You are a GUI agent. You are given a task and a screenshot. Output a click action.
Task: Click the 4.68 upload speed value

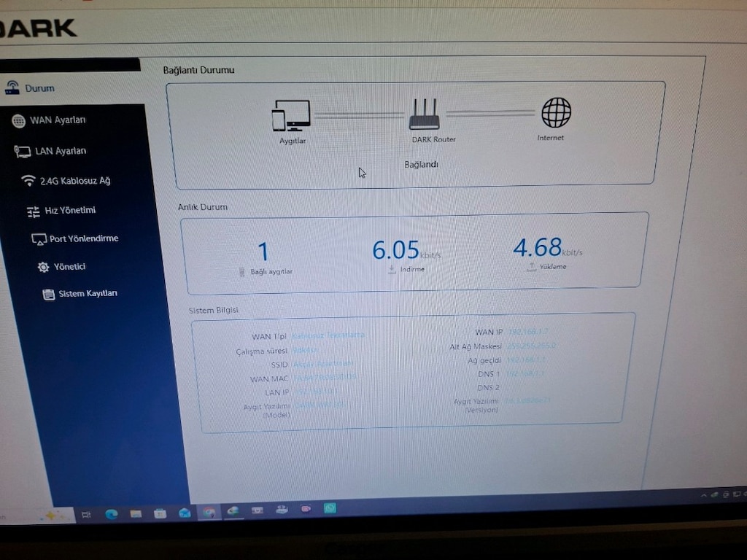tap(538, 247)
